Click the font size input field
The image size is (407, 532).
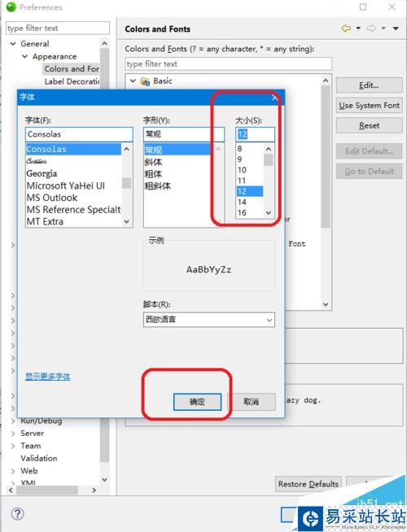(255, 134)
